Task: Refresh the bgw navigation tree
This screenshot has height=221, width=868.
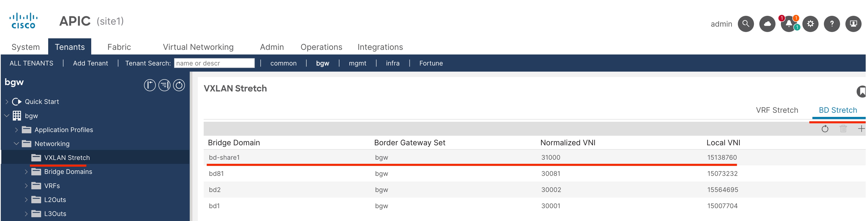Action: pyautogui.click(x=179, y=85)
